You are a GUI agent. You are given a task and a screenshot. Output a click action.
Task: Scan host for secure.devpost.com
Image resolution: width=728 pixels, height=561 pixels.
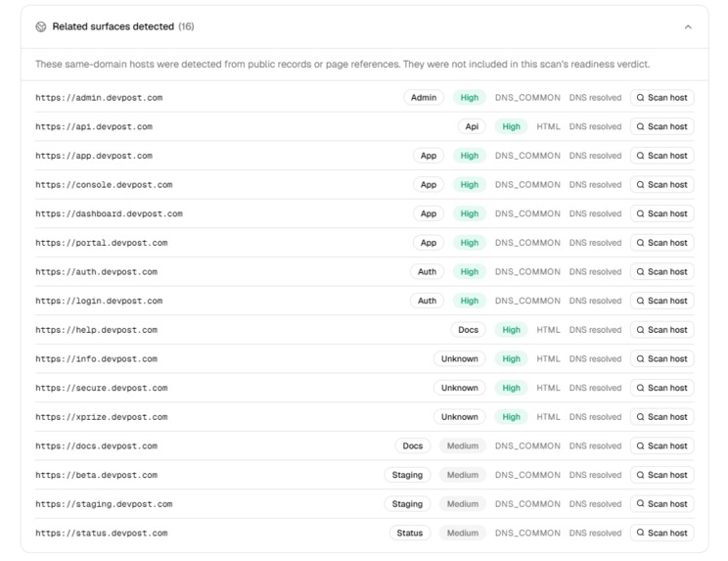(661, 388)
